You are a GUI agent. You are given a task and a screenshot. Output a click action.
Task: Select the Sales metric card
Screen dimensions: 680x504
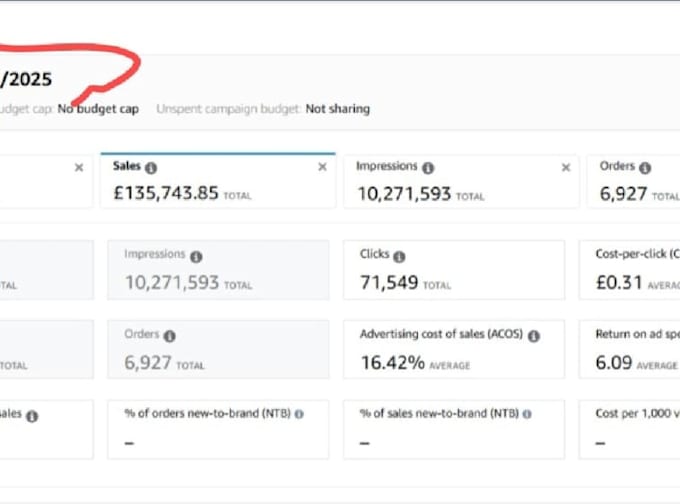218,181
